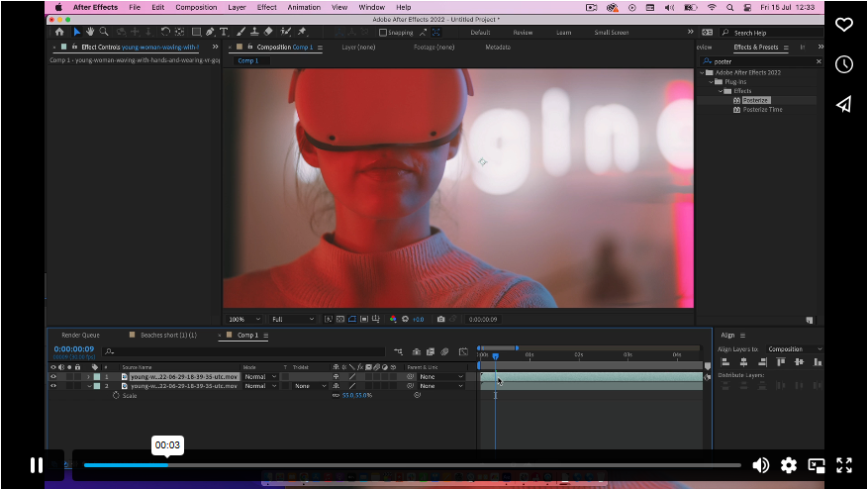The image size is (868, 489).
Task: Toggle fast previews button in viewer
Action: pos(329,319)
